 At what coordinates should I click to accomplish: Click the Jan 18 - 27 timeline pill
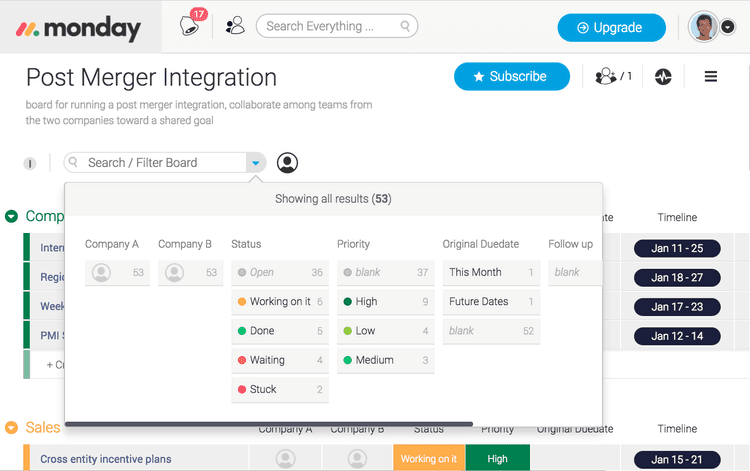pos(677,278)
